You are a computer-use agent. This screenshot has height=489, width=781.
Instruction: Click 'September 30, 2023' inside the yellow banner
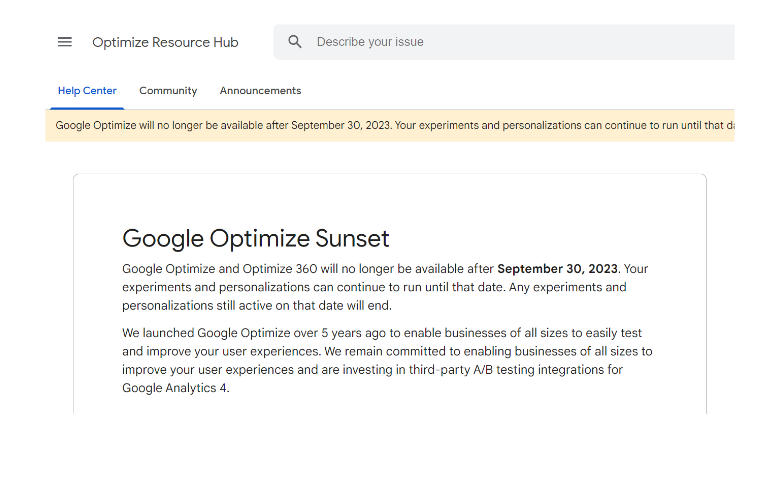[x=341, y=126]
